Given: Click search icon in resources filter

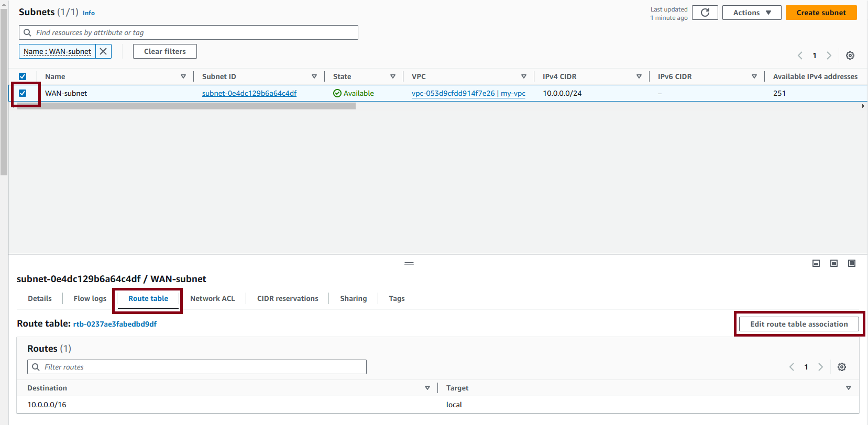Looking at the screenshot, I should coord(27,32).
